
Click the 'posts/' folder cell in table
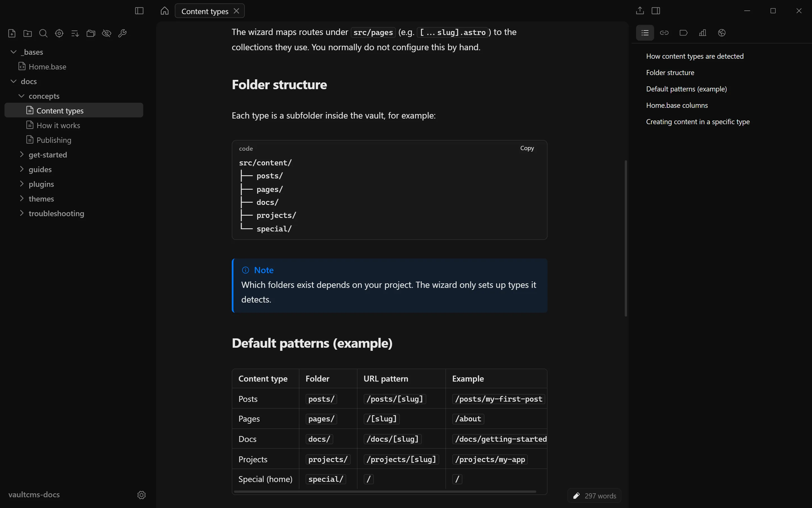point(321,399)
